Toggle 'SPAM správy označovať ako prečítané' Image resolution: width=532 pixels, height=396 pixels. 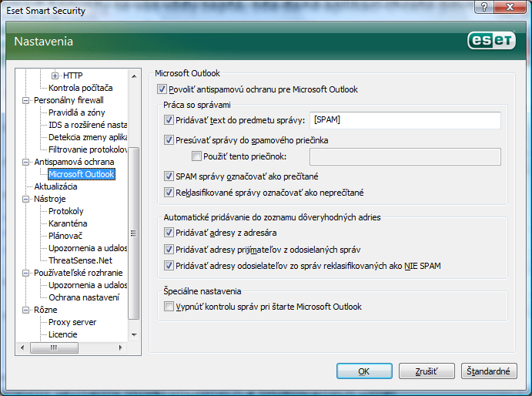pos(169,176)
